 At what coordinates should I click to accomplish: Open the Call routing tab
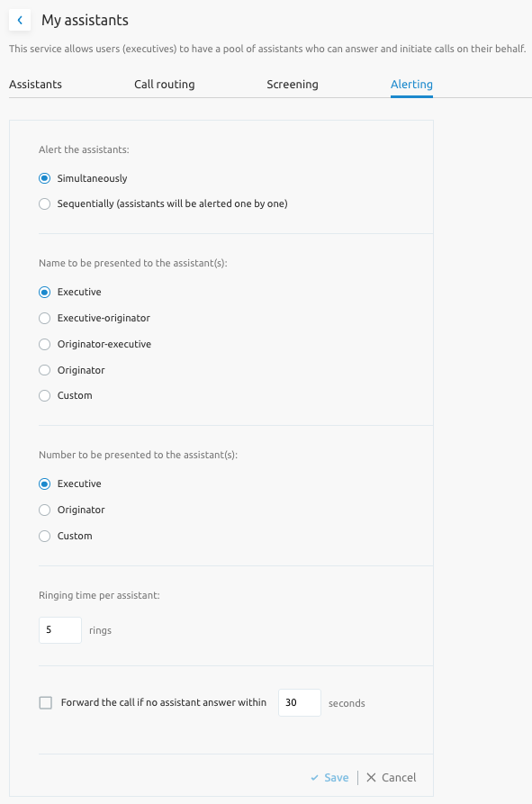[165, 84]
